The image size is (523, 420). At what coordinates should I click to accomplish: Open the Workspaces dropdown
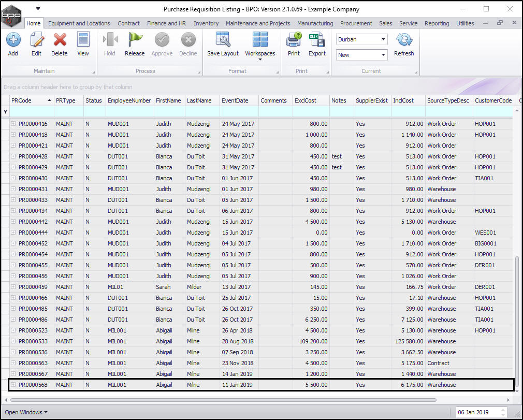tap(260, 46)
